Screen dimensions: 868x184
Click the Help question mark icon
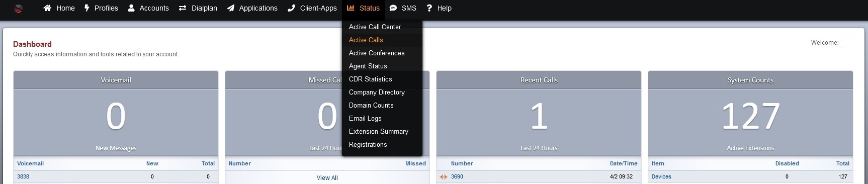[x=429, y=8]
